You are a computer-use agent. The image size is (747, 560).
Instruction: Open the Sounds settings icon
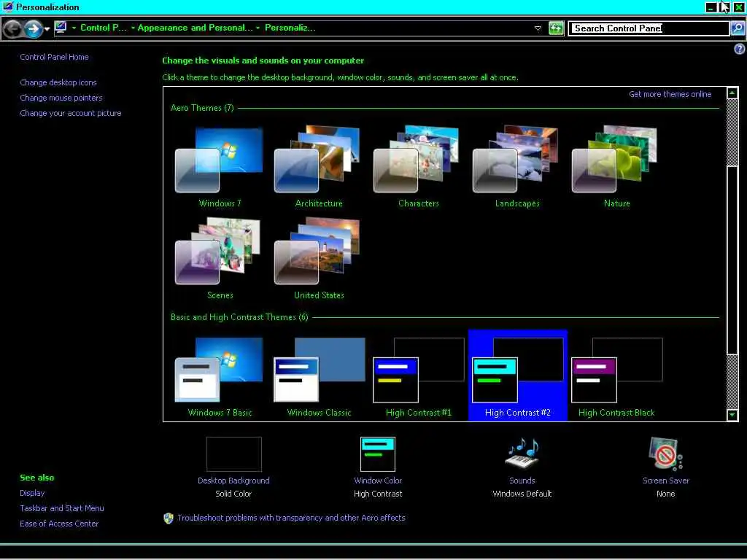point(522,454)
